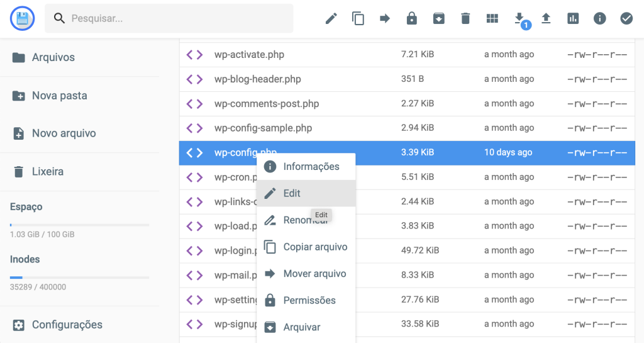Screen dimensions: 644x343
Task: Open the bar chart stats icon
Action: (573, 18)
